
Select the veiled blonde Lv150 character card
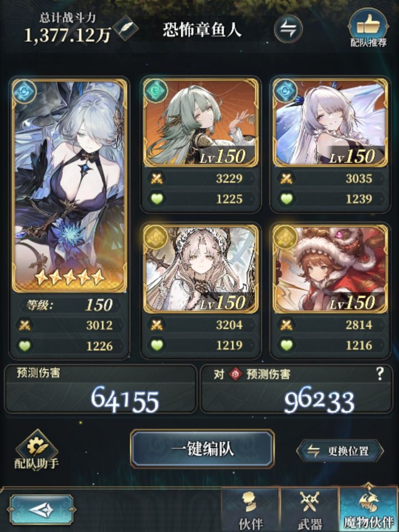pyautogui.click(x=201, y=269)
